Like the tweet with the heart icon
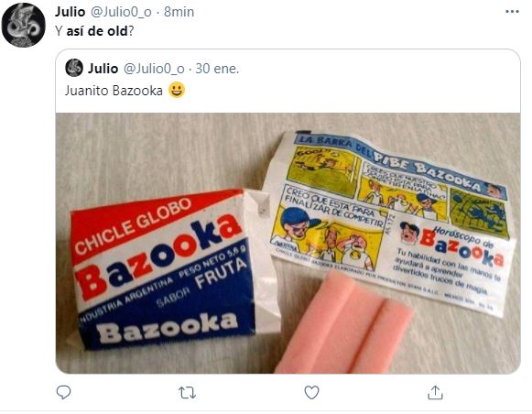 (311, 393)
